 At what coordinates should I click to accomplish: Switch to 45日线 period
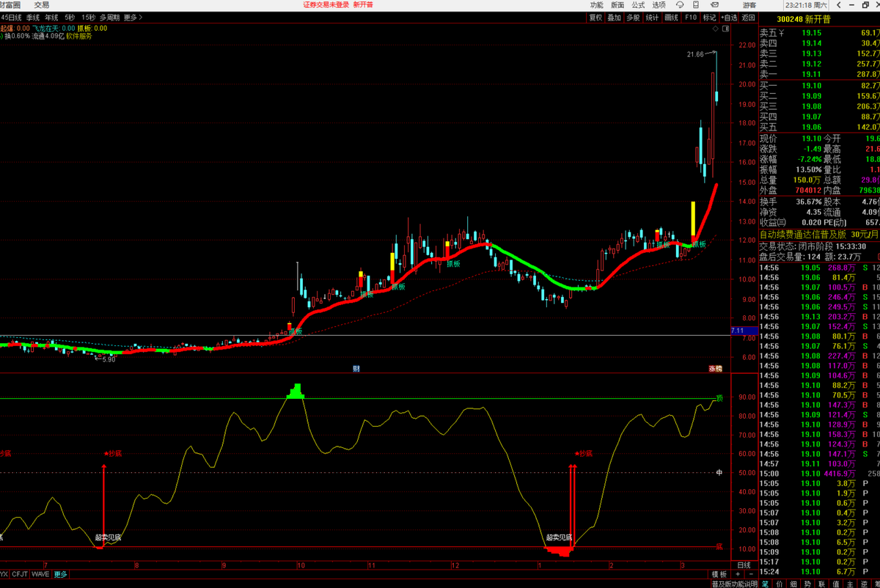[10, 17]
